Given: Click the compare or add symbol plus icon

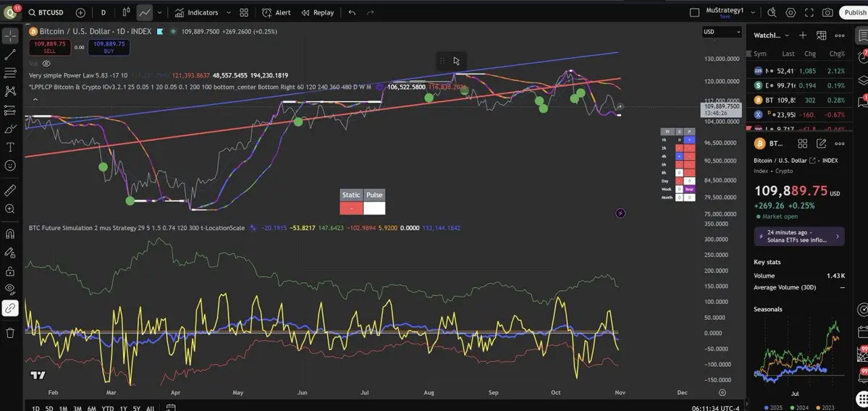Looking at the screenshot, I should [x=80, y=12].
